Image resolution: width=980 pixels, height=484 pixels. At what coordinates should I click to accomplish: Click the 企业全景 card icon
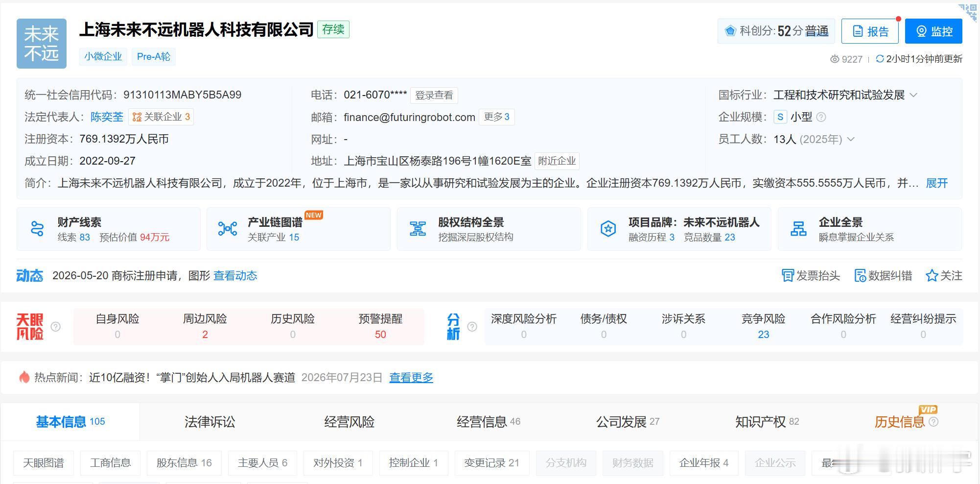(x=799, y=229)
